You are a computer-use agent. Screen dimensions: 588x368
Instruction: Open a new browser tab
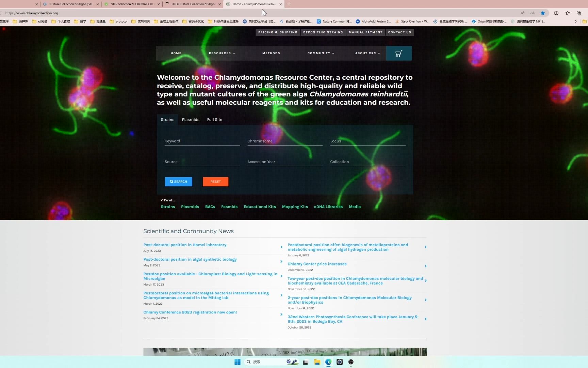pyautogui.click(x=289, y=4)
